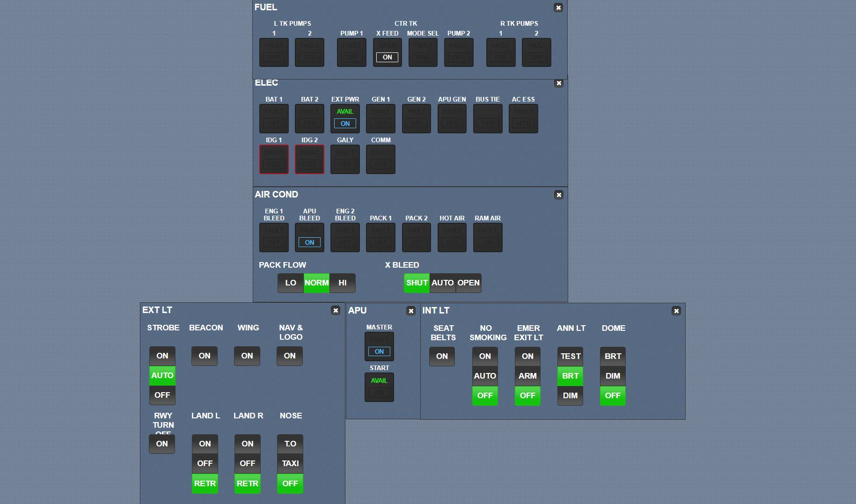Switch the WING light on

247,356
